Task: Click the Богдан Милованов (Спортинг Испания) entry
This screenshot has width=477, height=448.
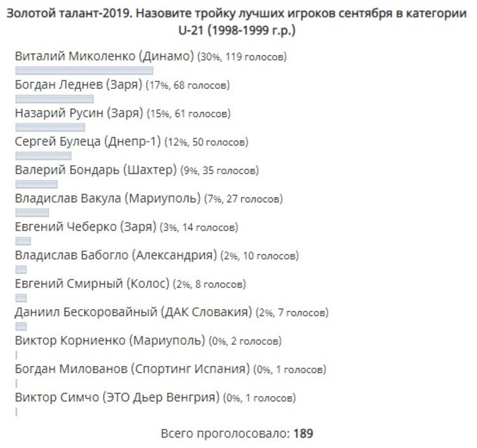Action: [x=132, y=369]
